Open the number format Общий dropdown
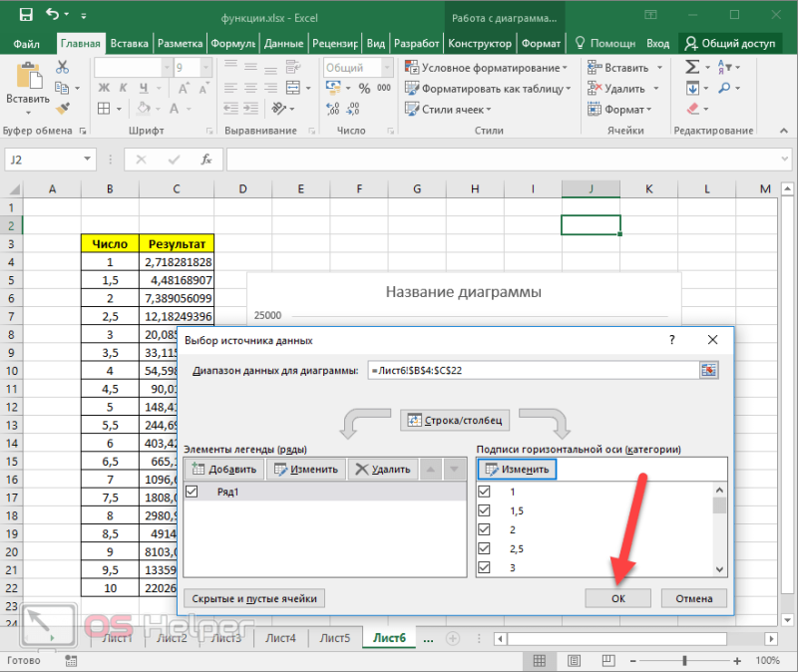The width and height of the screenshot is (798, 672). coord(387,67)
